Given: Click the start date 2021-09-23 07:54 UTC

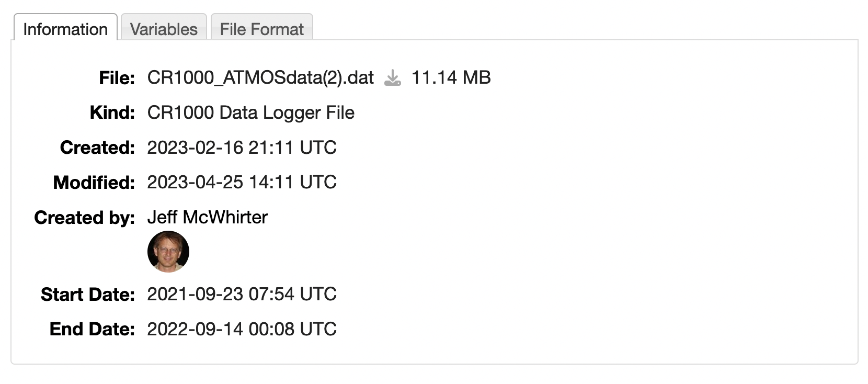Looking at the screenshot, I should click(x=242, y=294).
